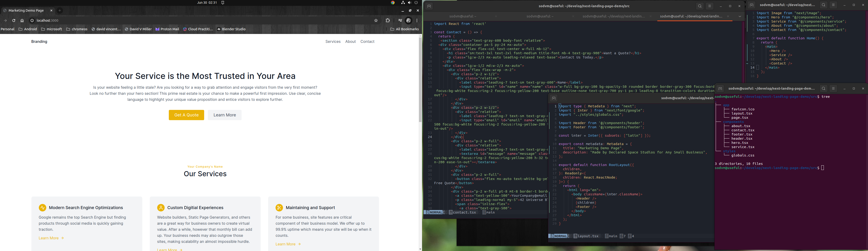Open the Chrome profile avatar
Image resolution: width=868 pixels, height=251 pixels.
(409, 20)
